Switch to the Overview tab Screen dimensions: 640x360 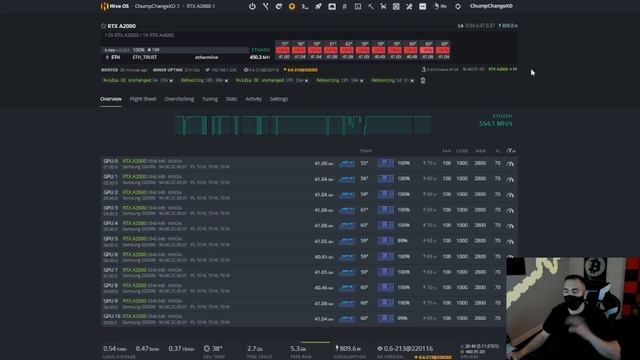click(x=111, y=99)
